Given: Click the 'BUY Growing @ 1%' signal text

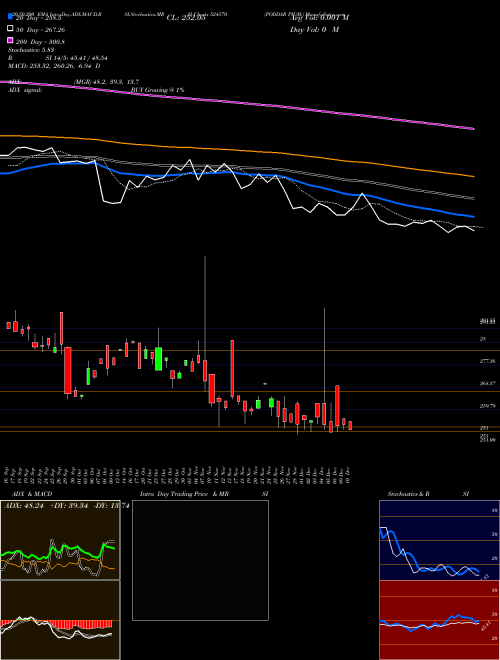Looking at the screenshot, I should [x=157, y=90].
